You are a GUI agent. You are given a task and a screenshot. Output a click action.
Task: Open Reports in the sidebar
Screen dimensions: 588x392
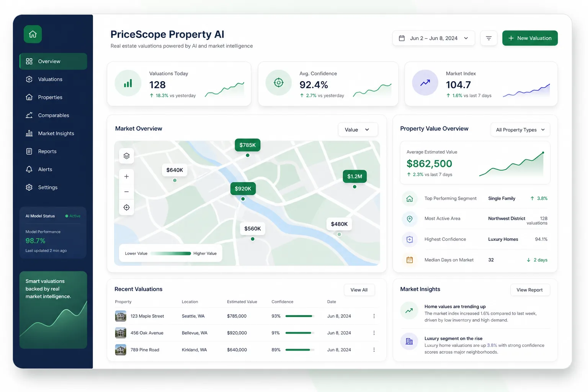(x=53, y=151)
